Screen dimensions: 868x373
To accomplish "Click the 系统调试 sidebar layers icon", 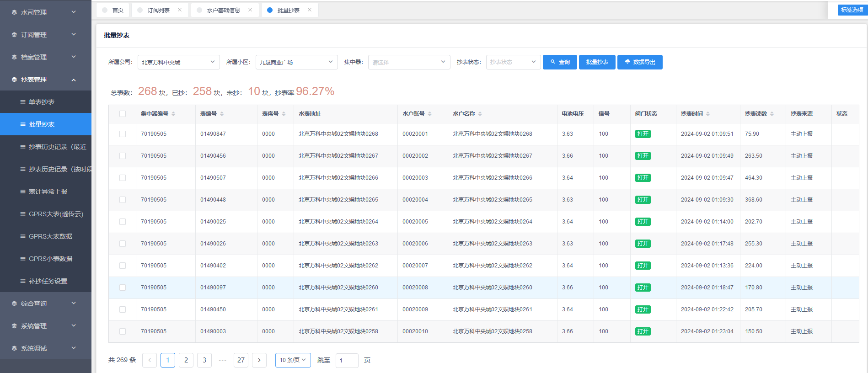I will pos(14,348).
